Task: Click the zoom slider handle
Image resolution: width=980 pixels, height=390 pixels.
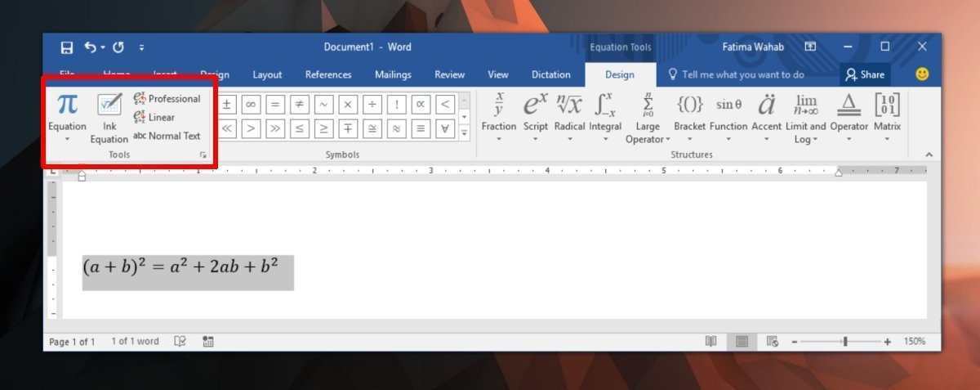Action: coord(845,341)
